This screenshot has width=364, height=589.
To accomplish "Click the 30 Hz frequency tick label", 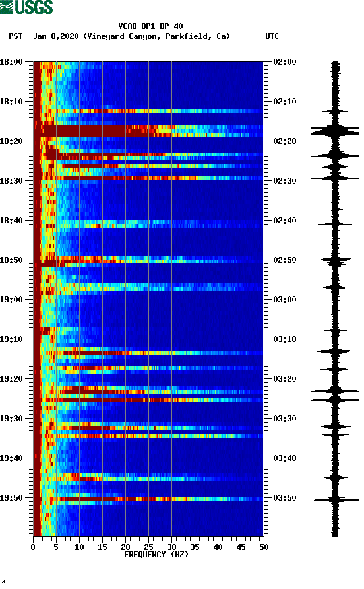I will click(x=171, y=547).
